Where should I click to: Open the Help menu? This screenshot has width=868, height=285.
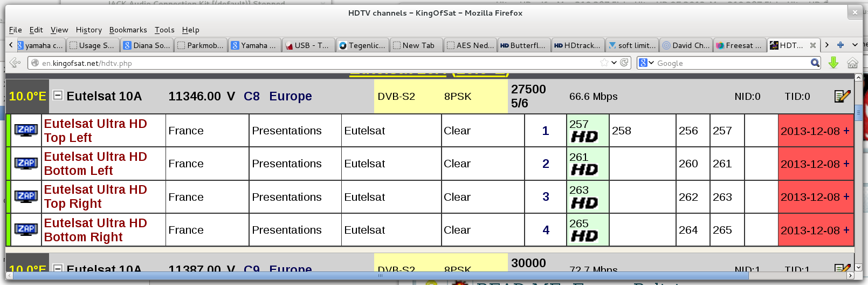tap(191, 30)
